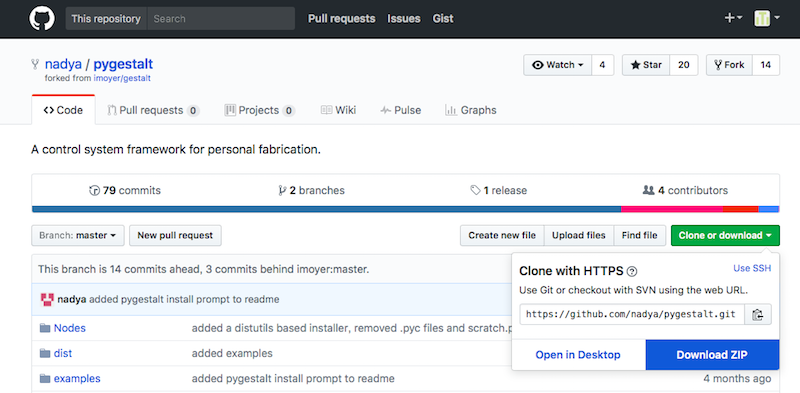This screenshot has height=393, width=800.
Task: Open the Branch: master dropdown
Action: point(78,235)
